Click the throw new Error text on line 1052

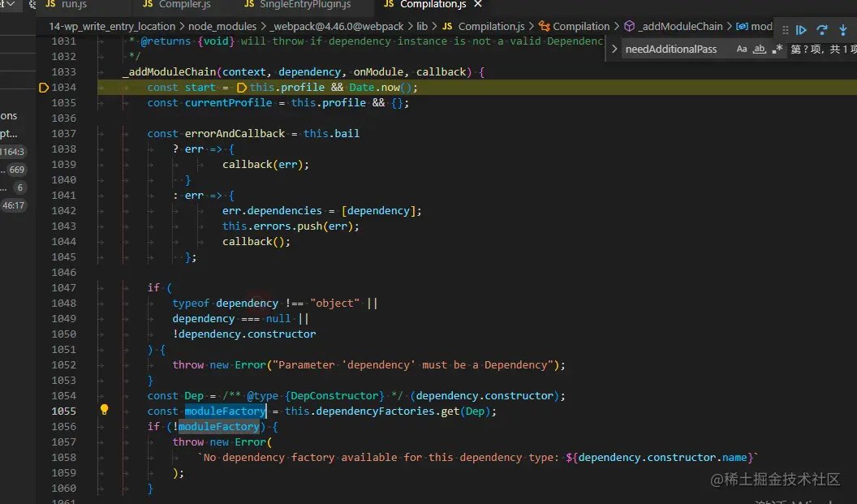click(219, 365)
